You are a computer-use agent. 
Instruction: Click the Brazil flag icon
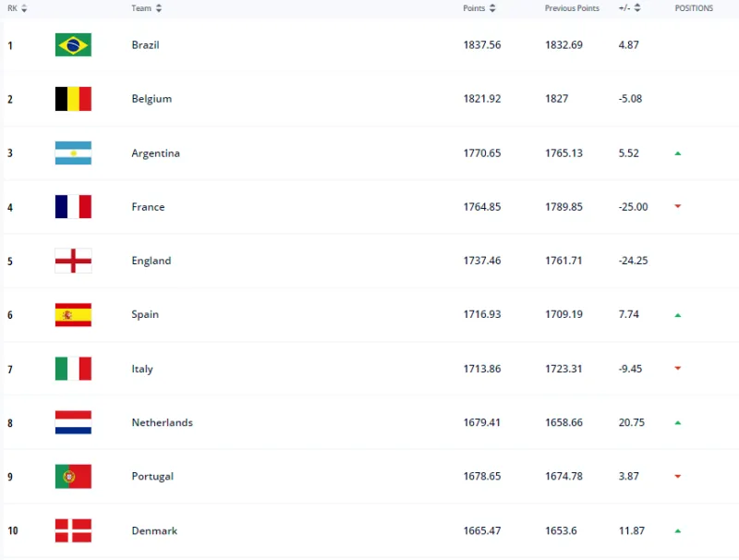click(73, 44)
